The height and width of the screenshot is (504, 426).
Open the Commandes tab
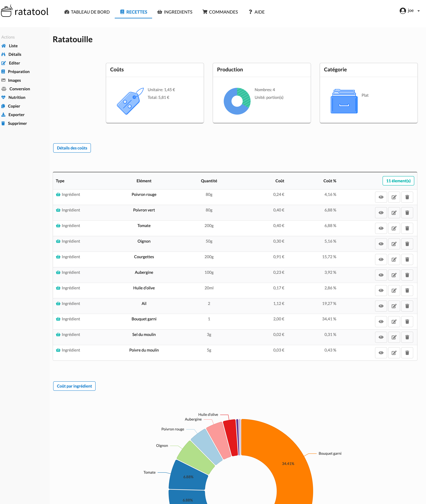(x=220, y=12)
